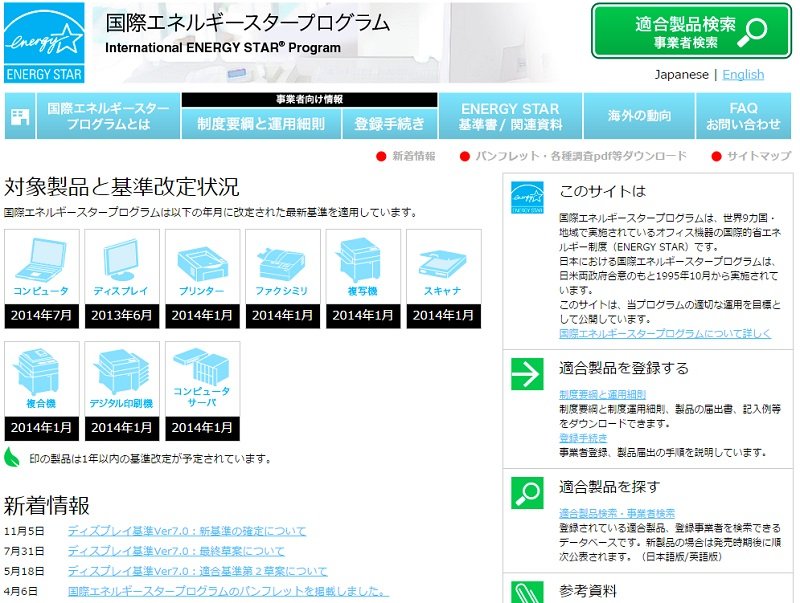Screen dimensions: 800x603
Task: Click the International ENERGY STAR Program title
Action: pos(223,47)
